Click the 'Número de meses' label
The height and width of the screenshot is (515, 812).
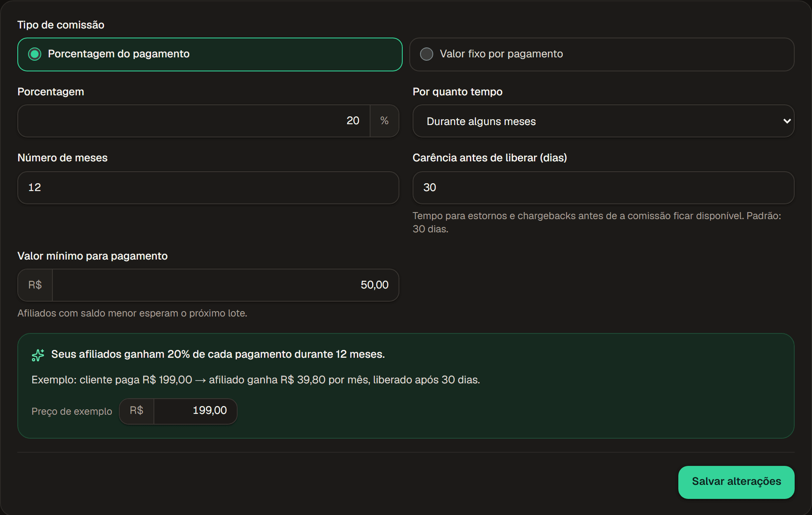point(62,158)
